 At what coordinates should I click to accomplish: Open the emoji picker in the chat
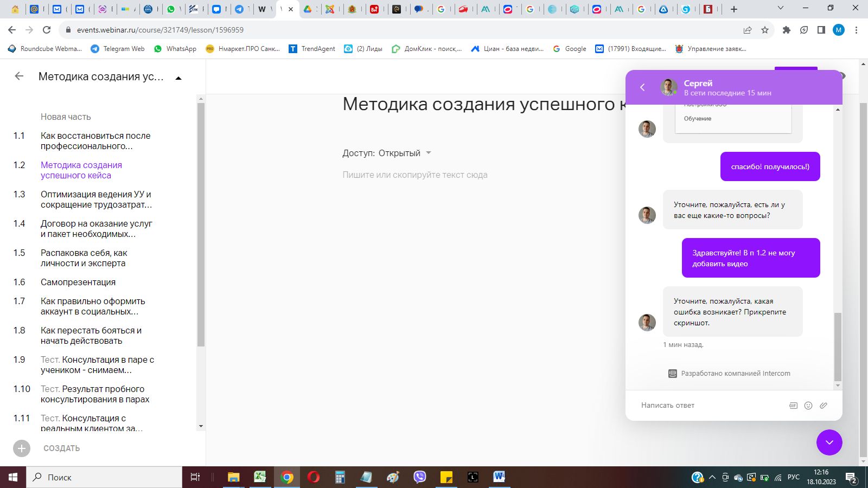(x=808, y=406)
